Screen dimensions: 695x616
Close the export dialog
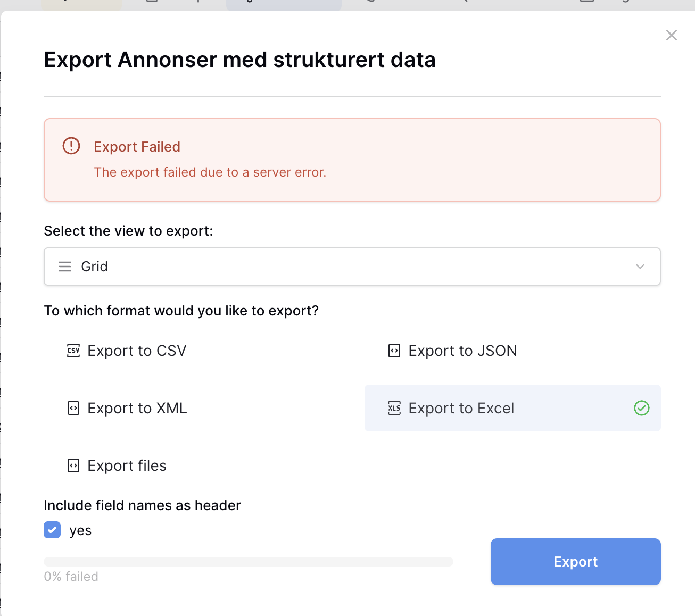pos(672,35)
